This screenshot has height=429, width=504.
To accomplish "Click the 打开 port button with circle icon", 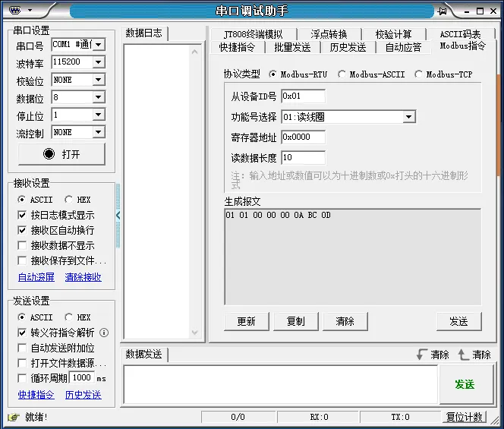I will coord(61,153).
